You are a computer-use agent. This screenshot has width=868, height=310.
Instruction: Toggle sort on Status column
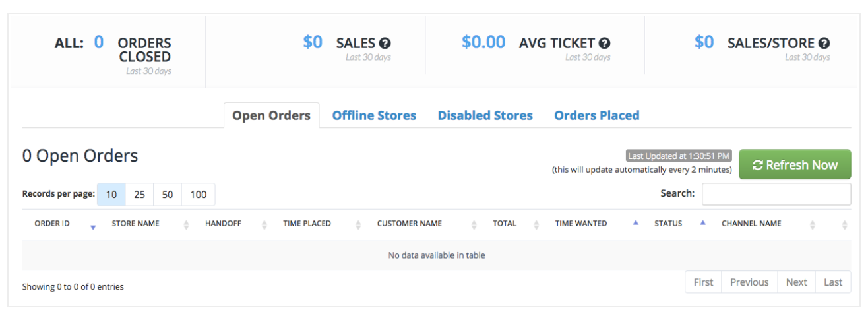(702, 223)
